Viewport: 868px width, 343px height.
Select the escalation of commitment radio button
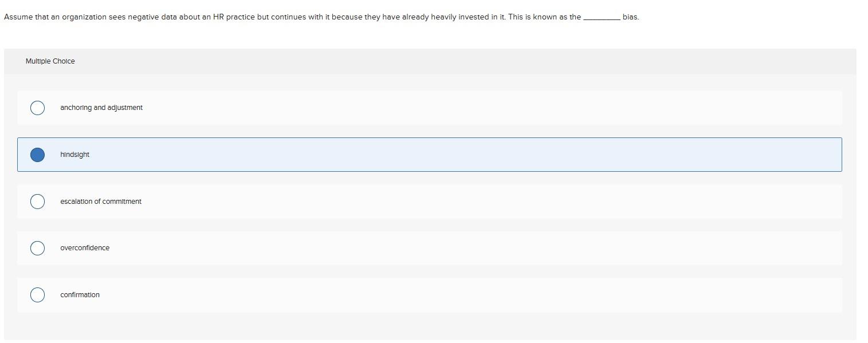tap(37, 201)
